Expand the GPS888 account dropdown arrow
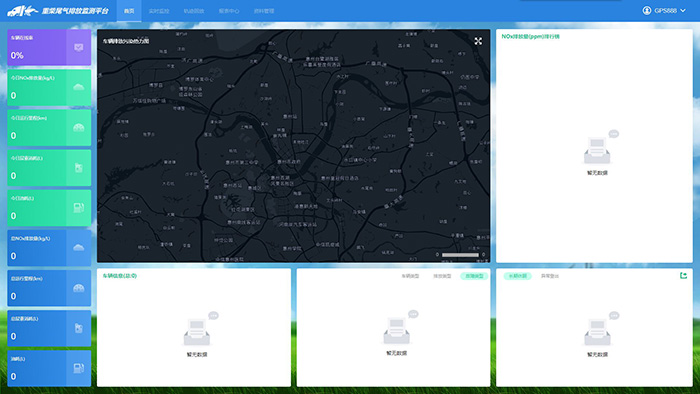Image resolution: width=700 pixels, height=394 pixels. (x=683, y=10)
